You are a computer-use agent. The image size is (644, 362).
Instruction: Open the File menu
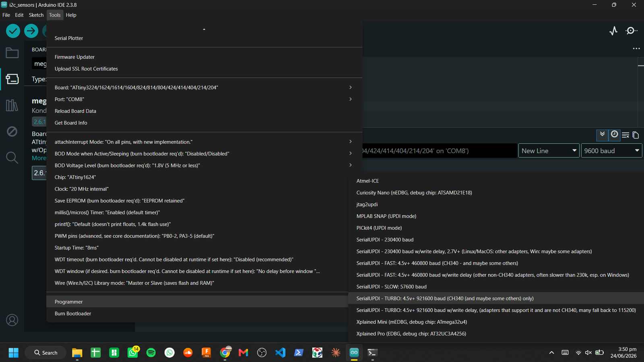pos(6,15)
